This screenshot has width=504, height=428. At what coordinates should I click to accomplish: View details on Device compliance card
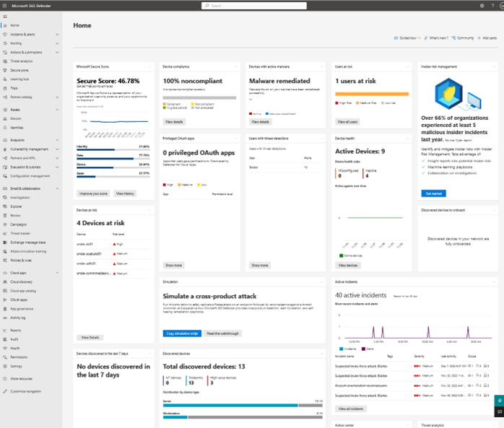(174, 122)
